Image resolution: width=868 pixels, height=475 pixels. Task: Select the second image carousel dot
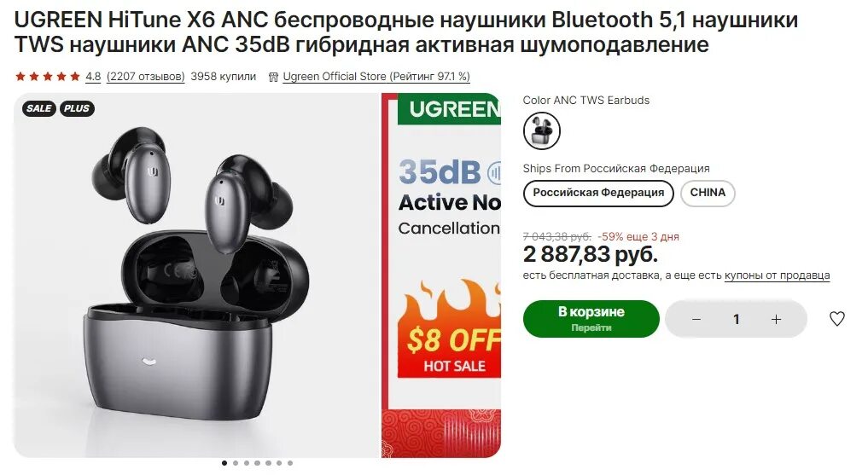point(236,463)
